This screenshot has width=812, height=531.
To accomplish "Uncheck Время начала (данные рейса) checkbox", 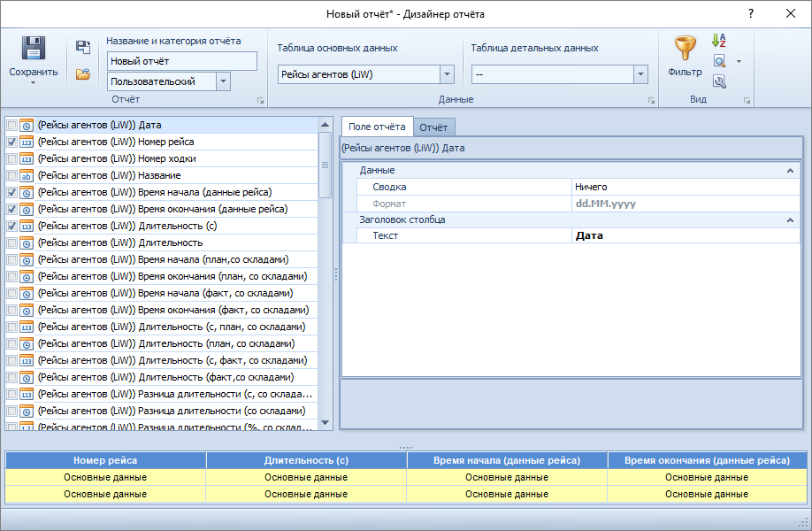I will point(11,193).
